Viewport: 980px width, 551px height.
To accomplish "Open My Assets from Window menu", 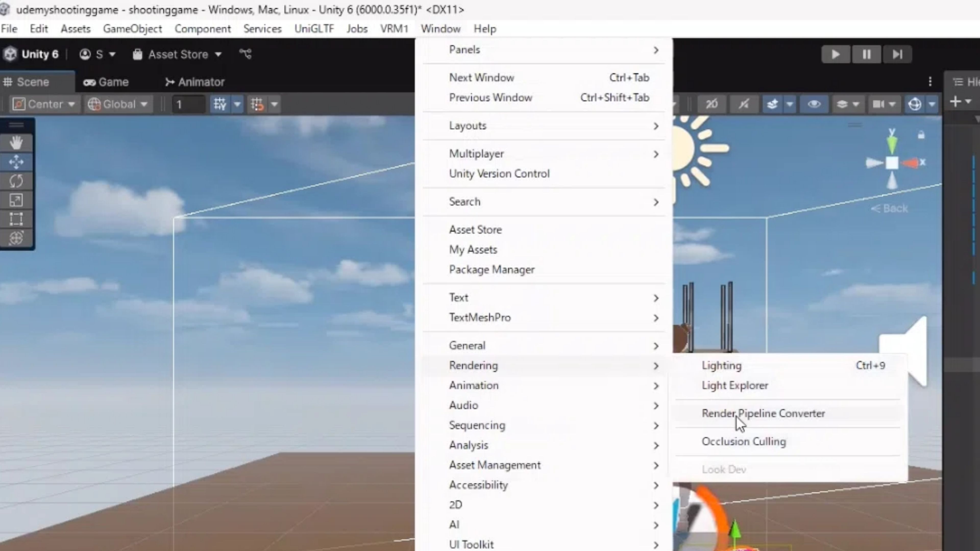I will tap(544, 250).
